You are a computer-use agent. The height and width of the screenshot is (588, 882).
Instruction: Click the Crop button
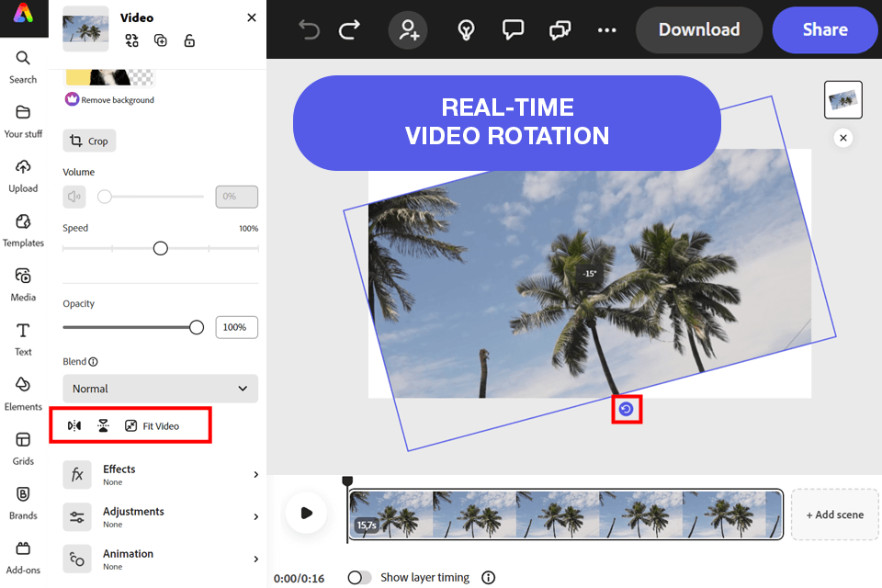89,141
